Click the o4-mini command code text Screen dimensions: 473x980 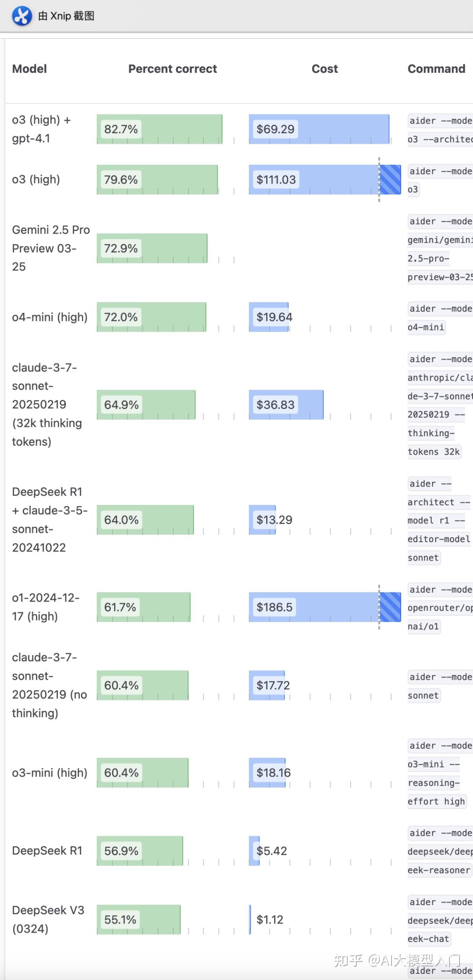pyautogui.click(x=426, y=327)
